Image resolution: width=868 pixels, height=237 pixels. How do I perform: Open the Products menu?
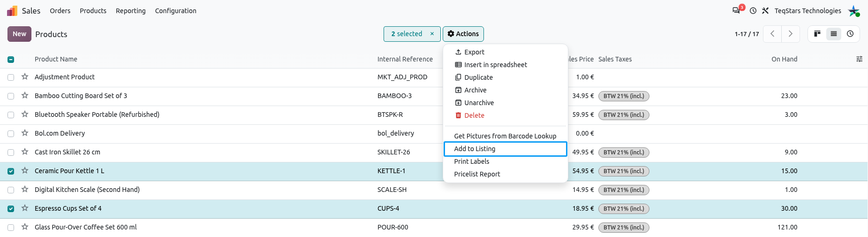click(93, 11)
